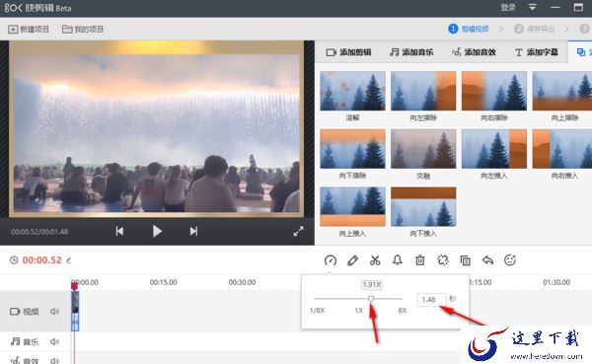Screen dimensions: 592x364
Task: Click the 1X label on the speed slider
Action: [359, 311]
